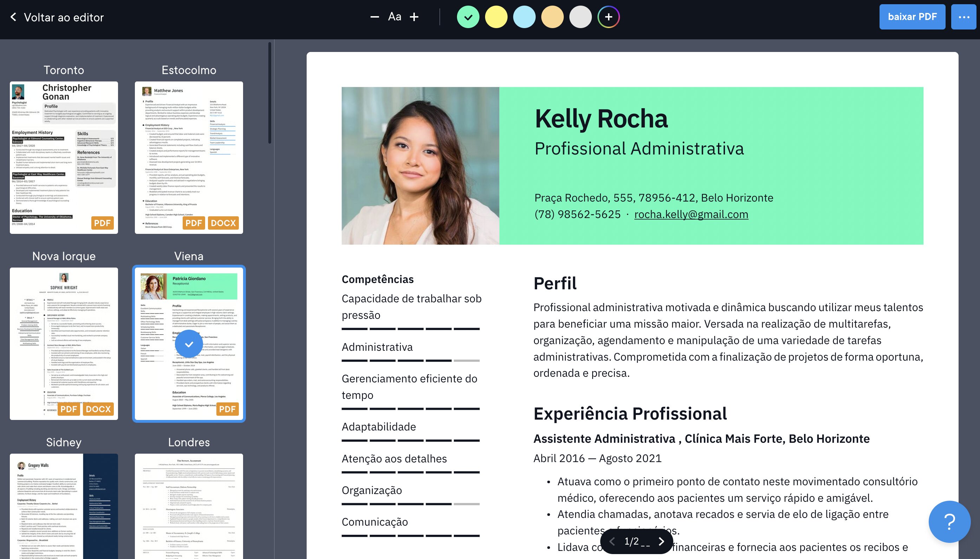This screenshot has width=980, height=559.
Task: Go to previous page with left chevron
Action: coord(612,541)
